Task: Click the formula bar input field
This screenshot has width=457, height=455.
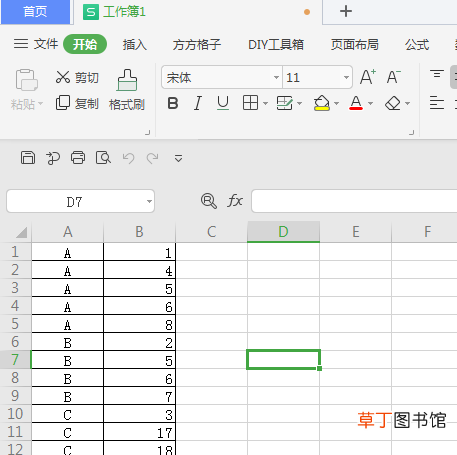Action: coord(354,201)
